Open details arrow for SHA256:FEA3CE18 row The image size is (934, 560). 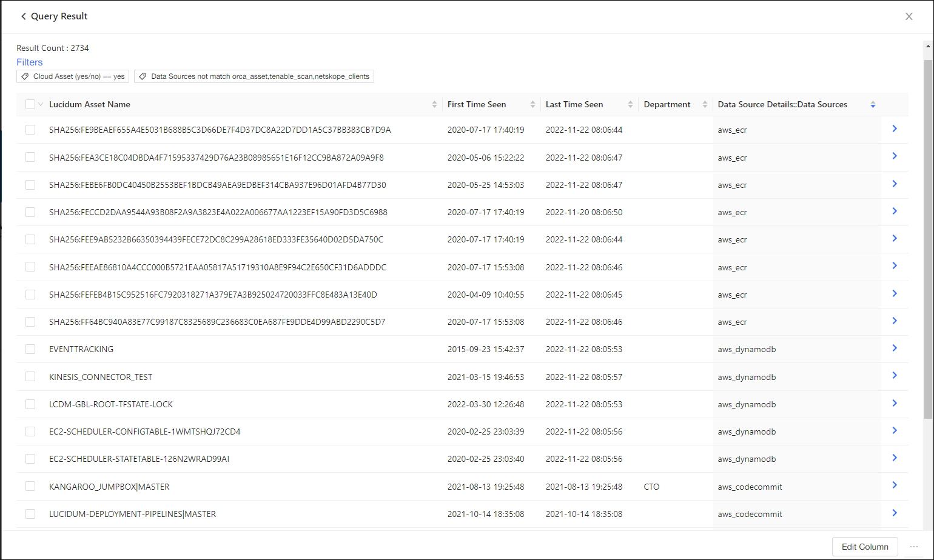tap(895, 156)
